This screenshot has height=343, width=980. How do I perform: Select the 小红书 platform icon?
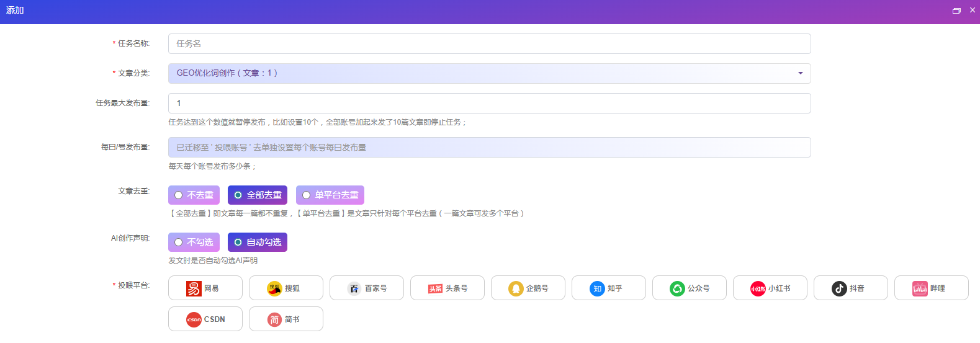point(758,288)
